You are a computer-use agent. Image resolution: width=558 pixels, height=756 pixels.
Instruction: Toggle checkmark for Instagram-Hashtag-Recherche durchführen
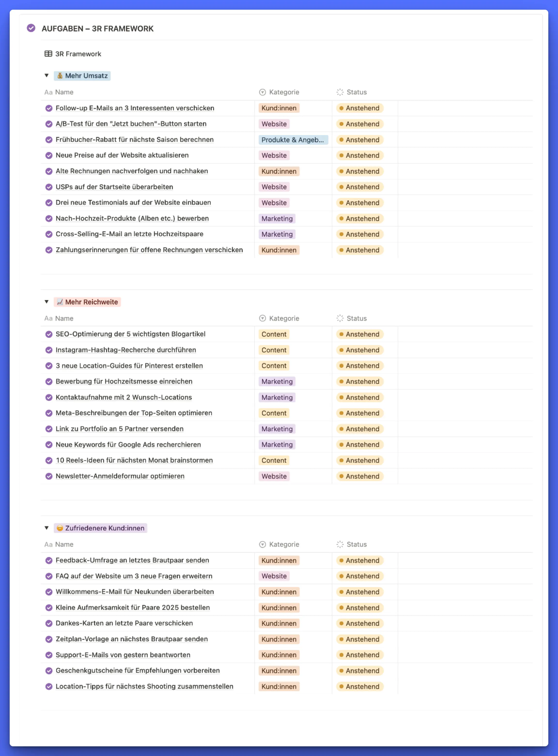pos(49,350)
